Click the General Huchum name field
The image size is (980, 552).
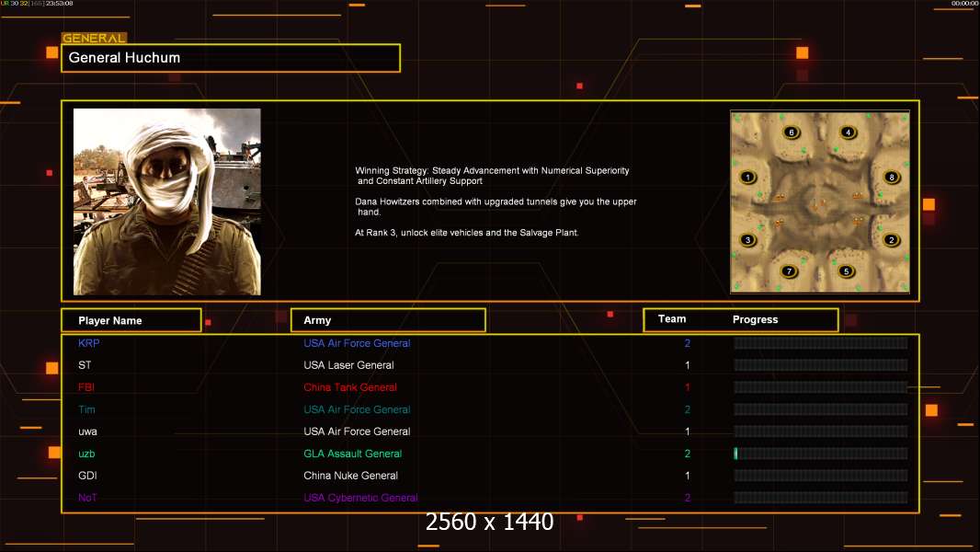pos(231,58)
